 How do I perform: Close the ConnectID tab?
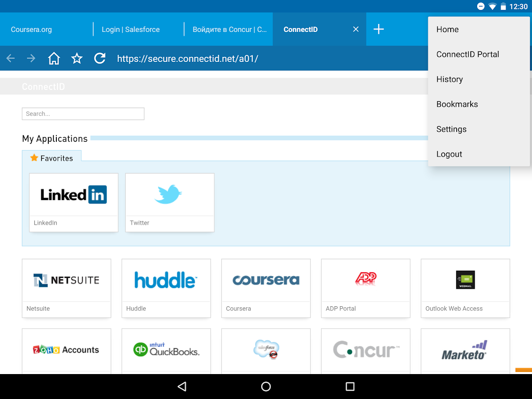coord(355,29)
